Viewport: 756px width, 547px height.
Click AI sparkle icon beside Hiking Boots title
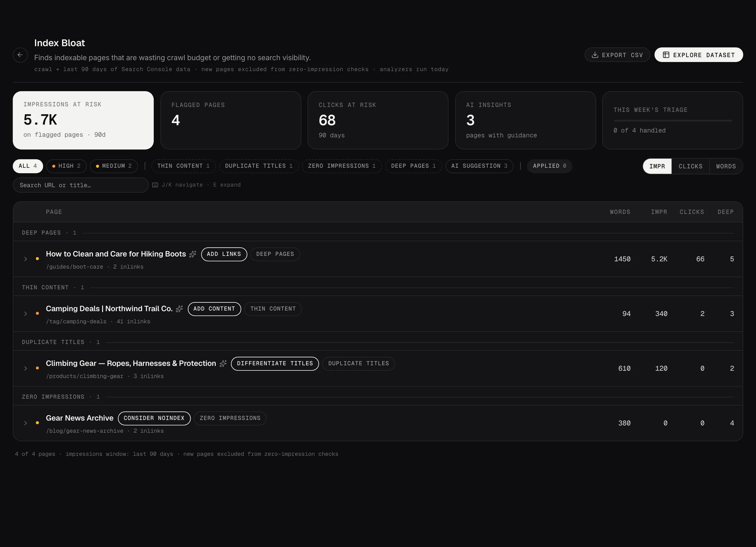[193, 254]
